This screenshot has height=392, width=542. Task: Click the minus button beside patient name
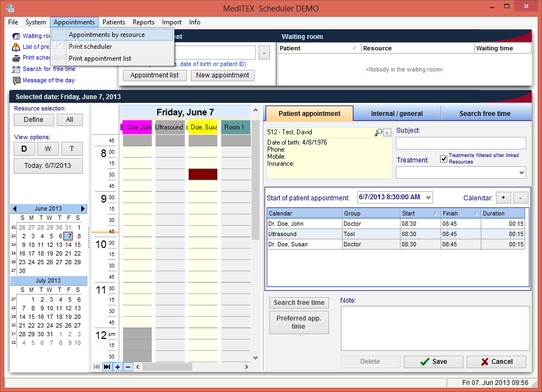point(387,132)
